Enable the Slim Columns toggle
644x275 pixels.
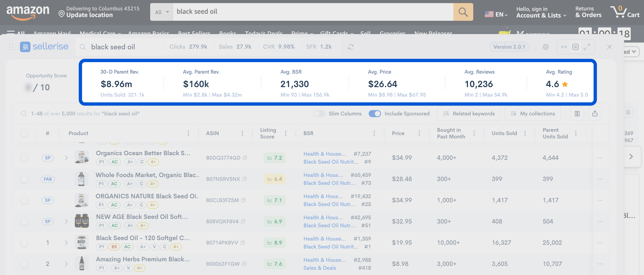coord(319,114)
